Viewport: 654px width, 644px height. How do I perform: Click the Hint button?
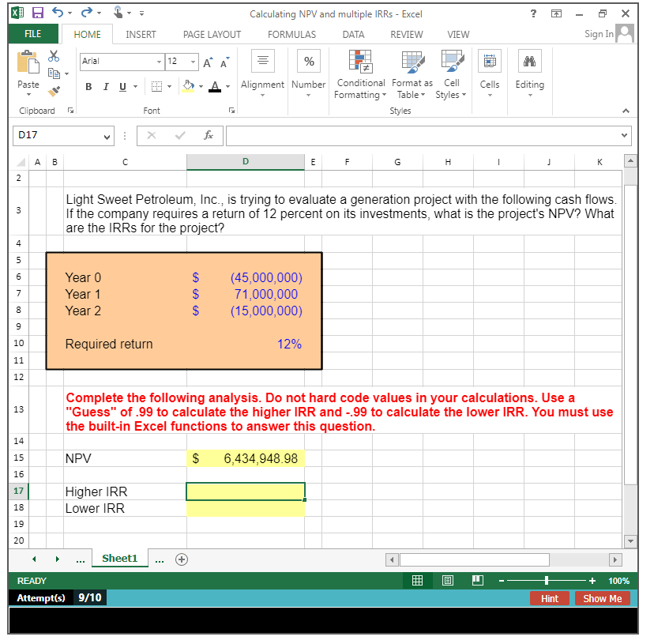[549, 598]
